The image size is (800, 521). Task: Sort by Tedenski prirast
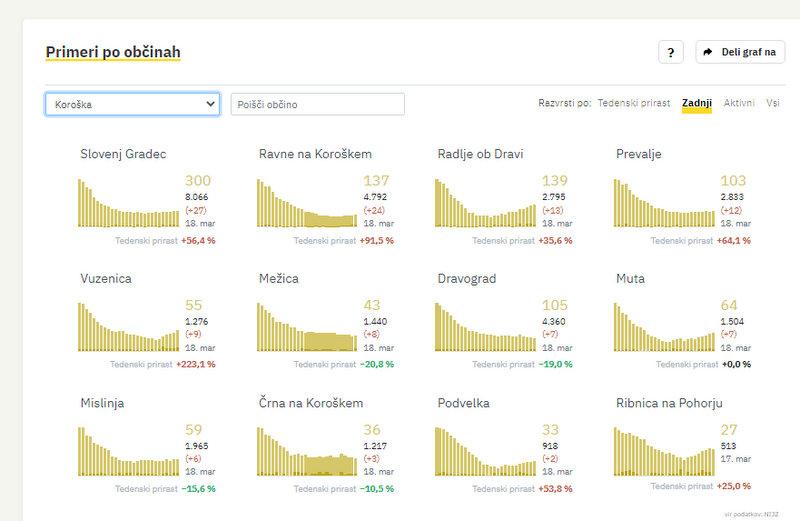tap(634, 103)
